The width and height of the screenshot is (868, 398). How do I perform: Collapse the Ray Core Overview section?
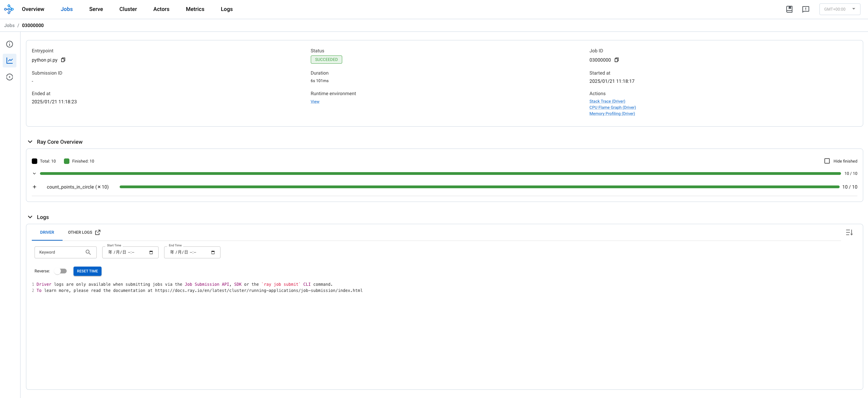pos(30,142)
